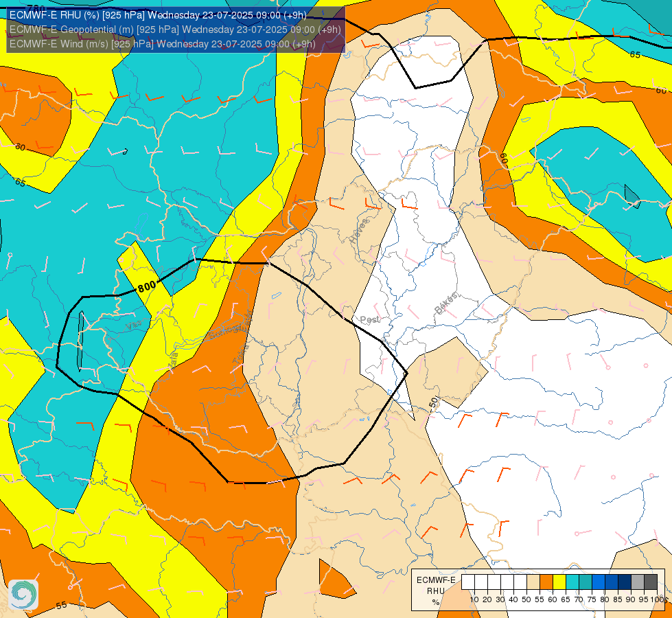Click the legend tick label 20

487,600
